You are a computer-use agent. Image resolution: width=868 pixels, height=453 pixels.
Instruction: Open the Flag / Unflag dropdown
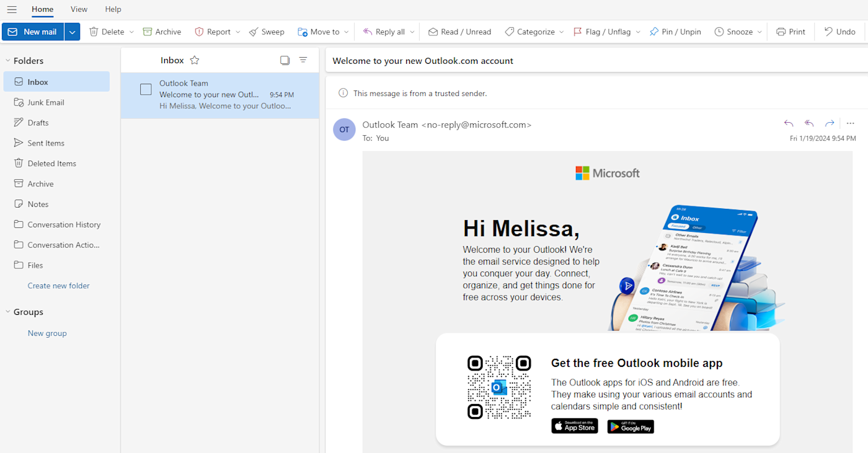coord(637,32)
